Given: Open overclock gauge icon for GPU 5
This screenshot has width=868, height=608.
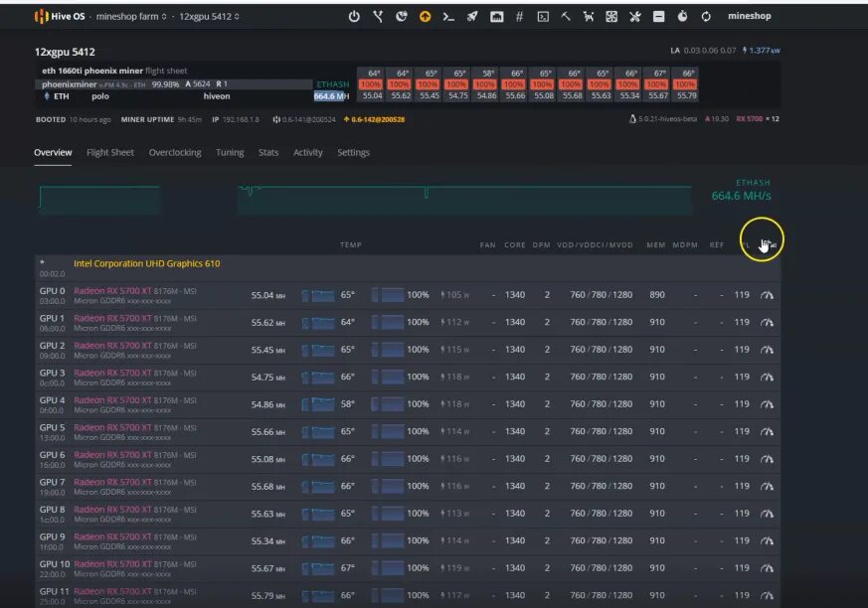Looking at the screenshot, I should point(767,431).
